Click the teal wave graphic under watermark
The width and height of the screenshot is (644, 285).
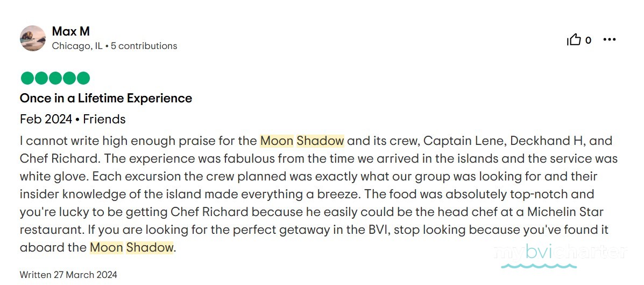539,266
